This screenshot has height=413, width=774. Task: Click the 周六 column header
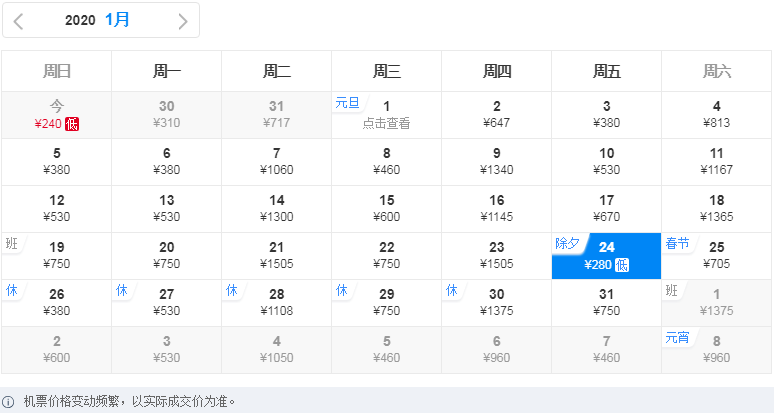(717, 71)
